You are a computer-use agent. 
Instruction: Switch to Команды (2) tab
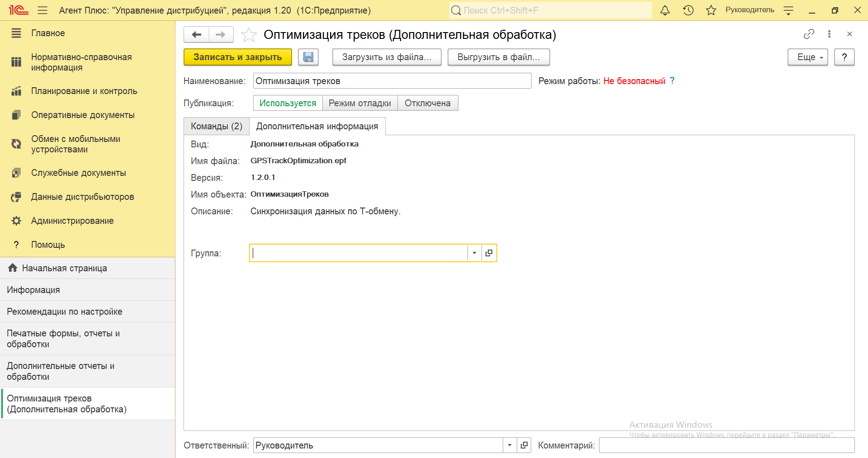[217, 126]
